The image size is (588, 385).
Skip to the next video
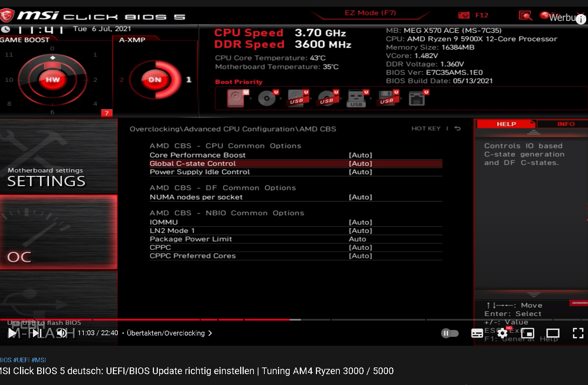tap(37, 333)
